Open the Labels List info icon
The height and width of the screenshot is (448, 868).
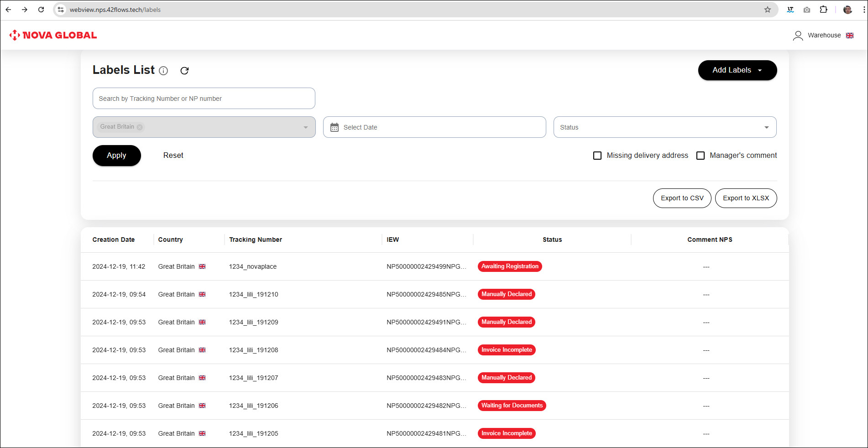(x=163, y=71)
